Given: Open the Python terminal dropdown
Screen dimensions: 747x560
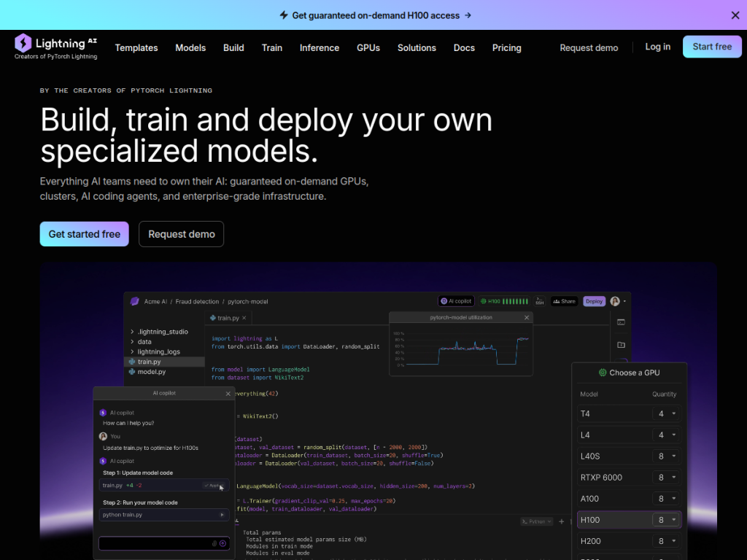Looking at the screenshot, I should pos(537,521).
